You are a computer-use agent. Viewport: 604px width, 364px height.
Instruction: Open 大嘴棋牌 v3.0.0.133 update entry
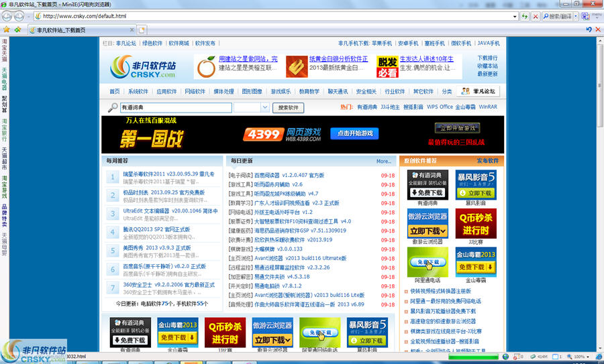tap(279, 249)
